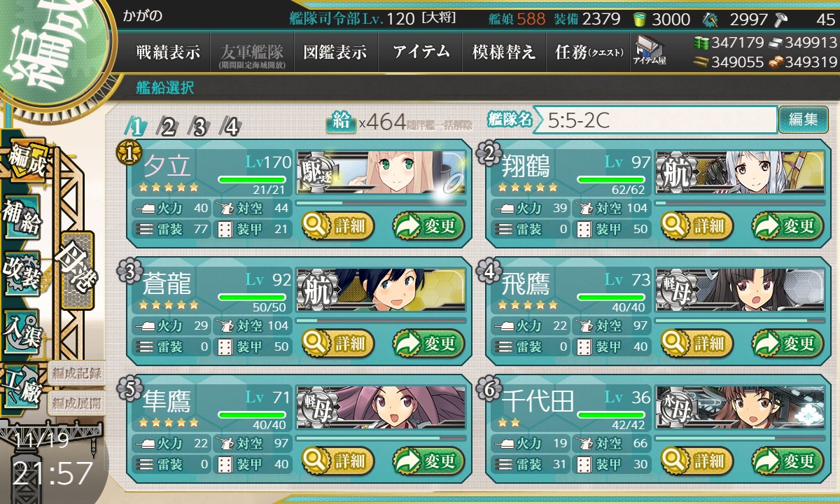Click the fleet name field 5:5-2C

click(660, 120)
